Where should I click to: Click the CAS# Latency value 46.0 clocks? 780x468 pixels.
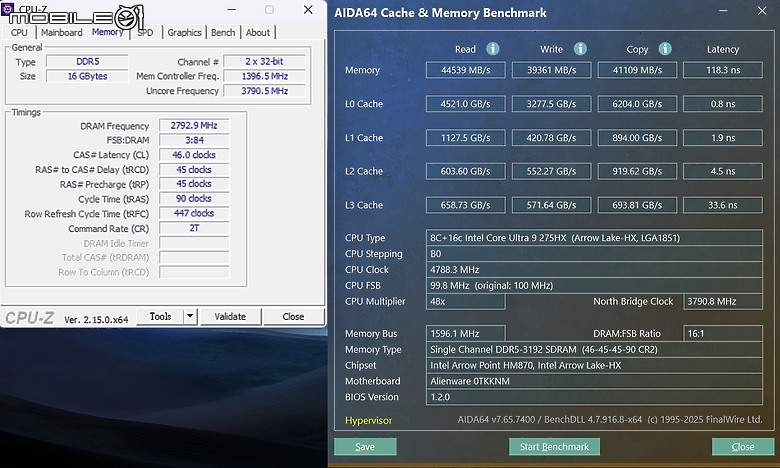coord(194,155)
